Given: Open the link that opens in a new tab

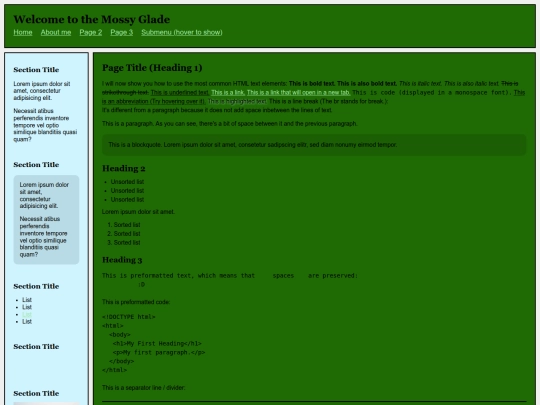Looking at the screenshot, I should pos(299,92).
